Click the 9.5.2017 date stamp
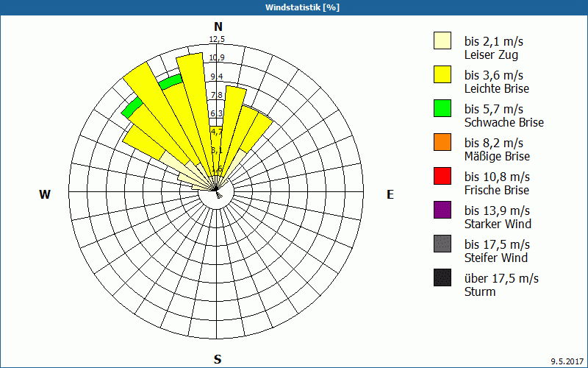Screen dimensions: 588x368 [567, 361]
